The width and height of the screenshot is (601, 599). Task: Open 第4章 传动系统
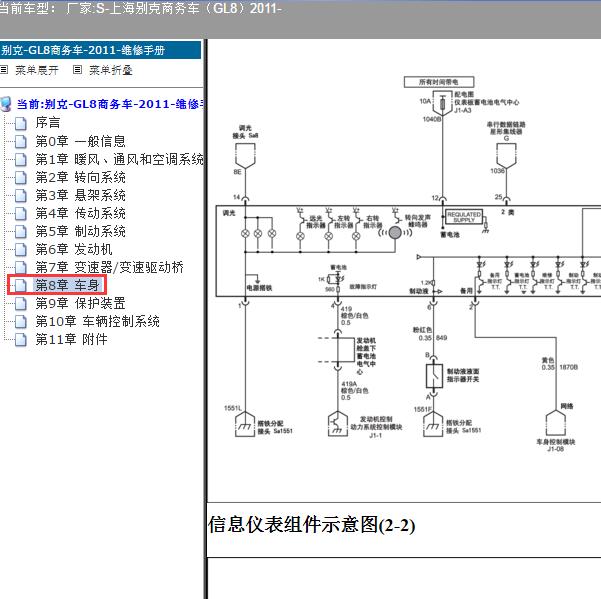coord(80,213)
